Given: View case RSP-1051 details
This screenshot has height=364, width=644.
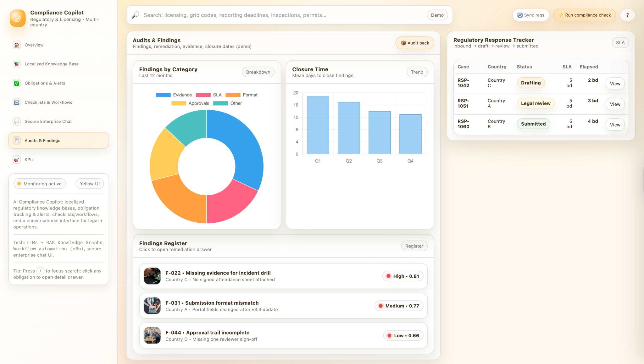Looking at the screenshot, I should [615, 104].
